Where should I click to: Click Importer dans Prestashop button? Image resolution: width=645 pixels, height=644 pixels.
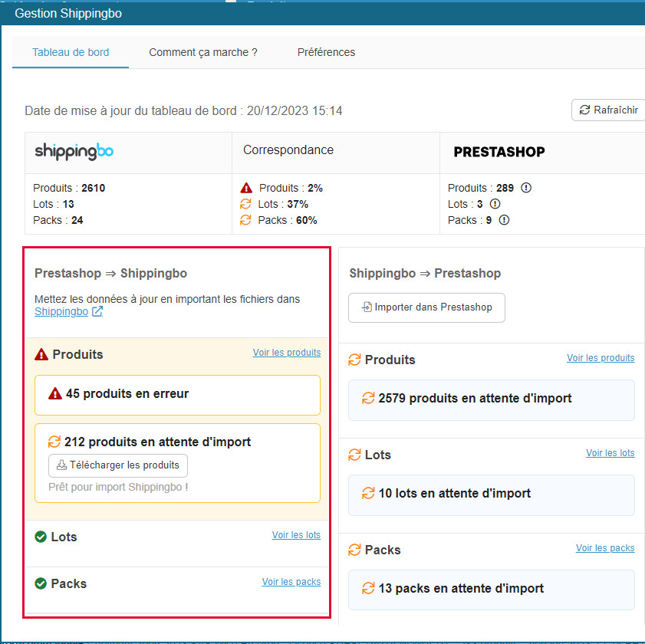426,307
